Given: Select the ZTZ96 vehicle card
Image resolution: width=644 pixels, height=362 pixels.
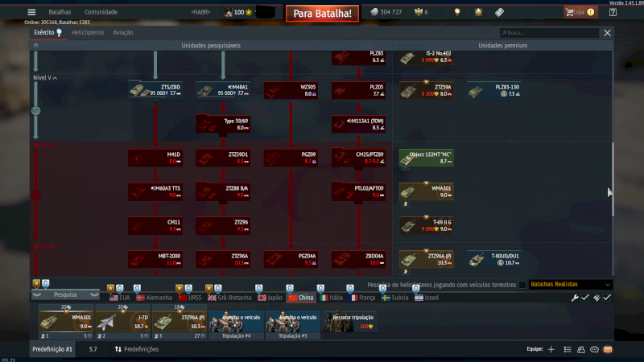Looking at the screenshot, I should coord(223,225).
